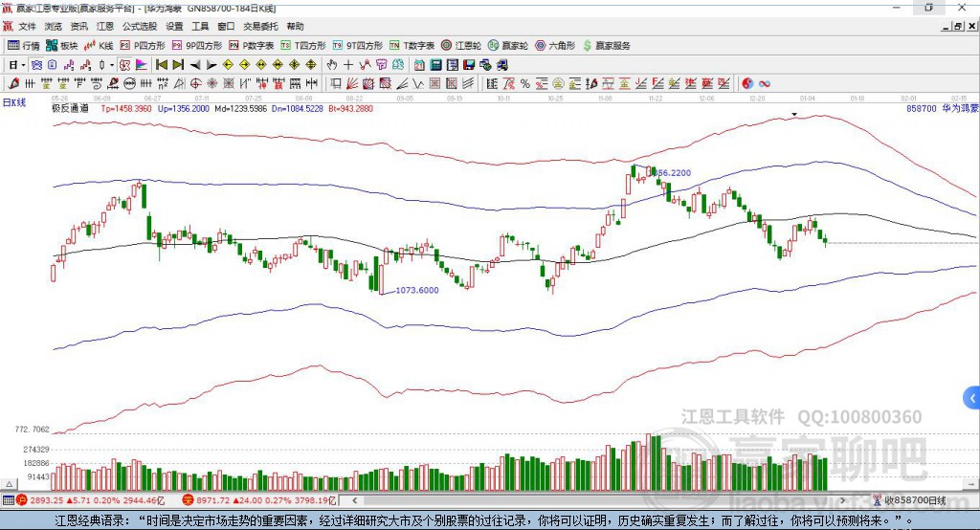Open the 六角形 hexagon tool
Image resolution: width=980 pixels, height=530 pixels.
click(x=555, y=46)
